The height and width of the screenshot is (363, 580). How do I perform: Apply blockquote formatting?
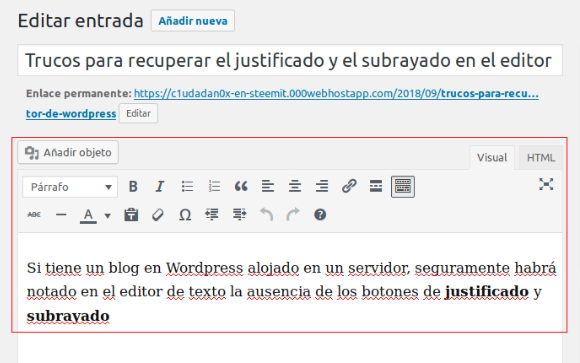[x=241, y=186]
